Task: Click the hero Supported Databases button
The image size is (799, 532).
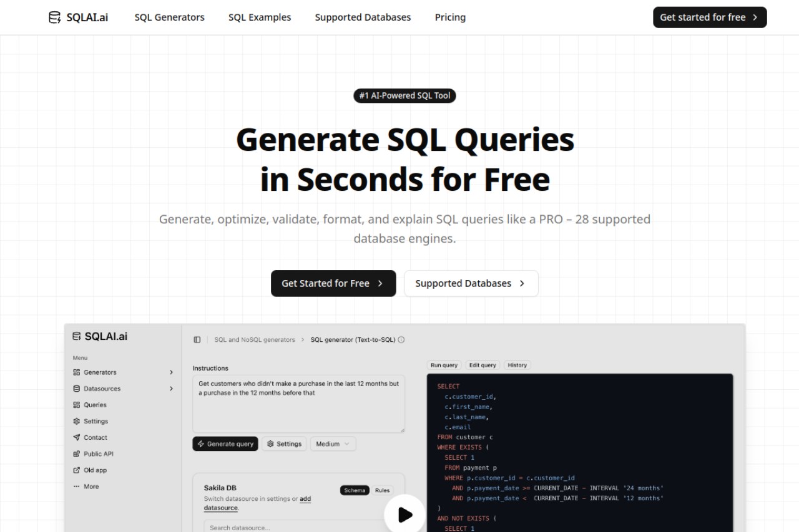Action: click(x=471, y=283)
